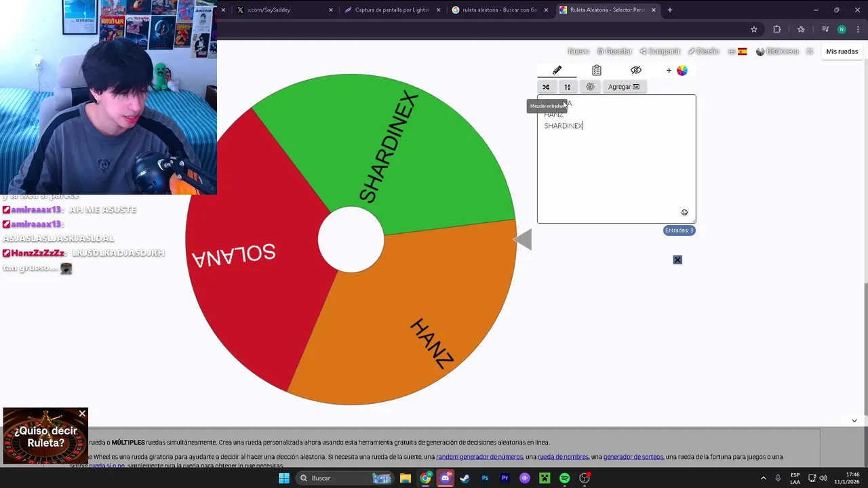The width and height of the screenshot is (868, 488).
Task: Click Guardar in the top menu
Action: coord(614,52)
